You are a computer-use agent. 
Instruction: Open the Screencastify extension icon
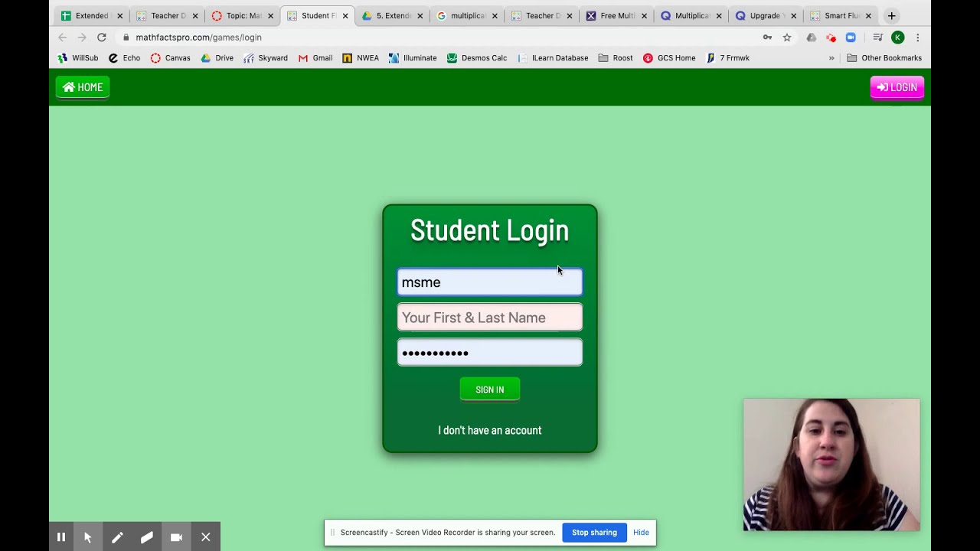tap(831, 37)
